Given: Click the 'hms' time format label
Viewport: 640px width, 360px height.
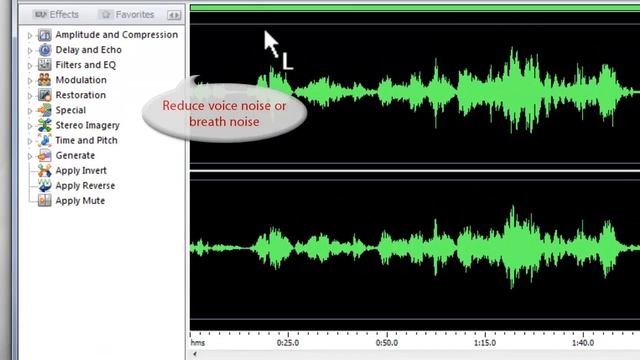Looking at the screenshot, I should [198, 343].
